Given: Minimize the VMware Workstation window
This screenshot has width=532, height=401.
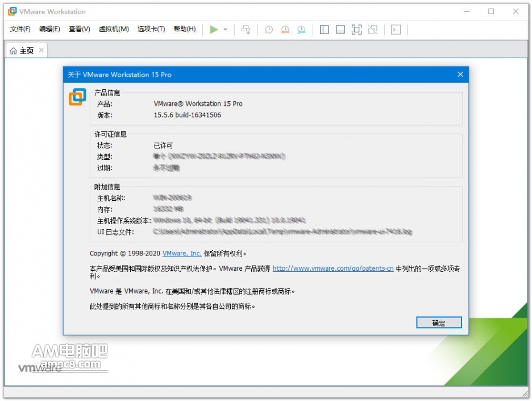Looking at the screenshot, I should tap(467, 11).
